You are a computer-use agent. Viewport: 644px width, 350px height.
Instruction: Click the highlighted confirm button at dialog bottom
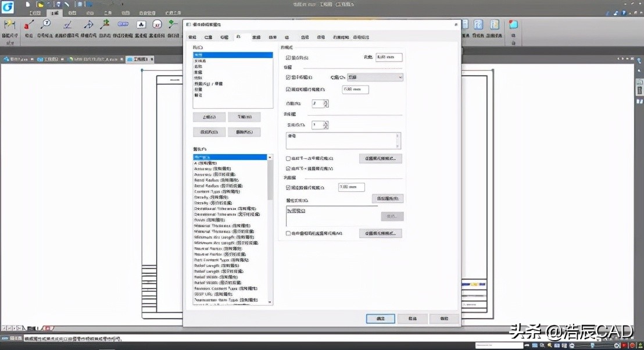(380, 319)
